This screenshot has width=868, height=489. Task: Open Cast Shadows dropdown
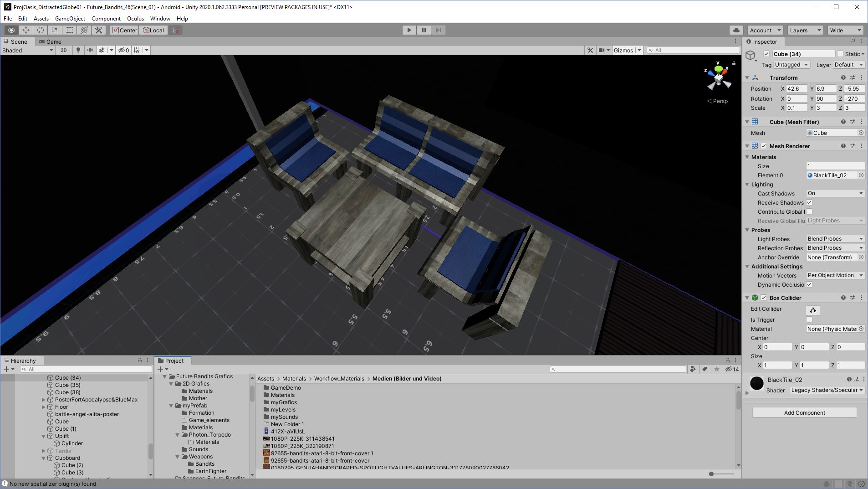(835, 193)
